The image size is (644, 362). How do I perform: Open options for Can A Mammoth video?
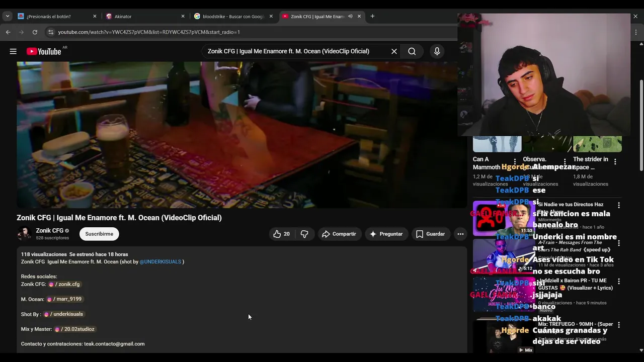pyautogui.click(x=515, y=162)
